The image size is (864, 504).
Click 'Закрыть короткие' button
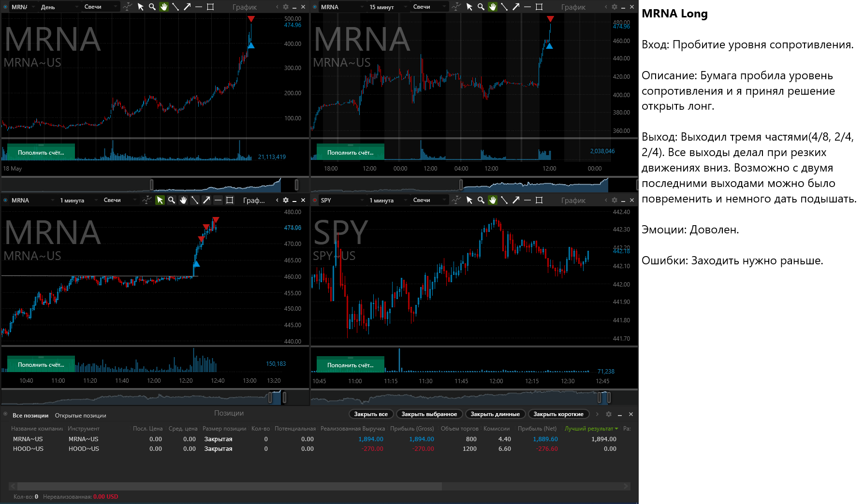click(558, 414)
